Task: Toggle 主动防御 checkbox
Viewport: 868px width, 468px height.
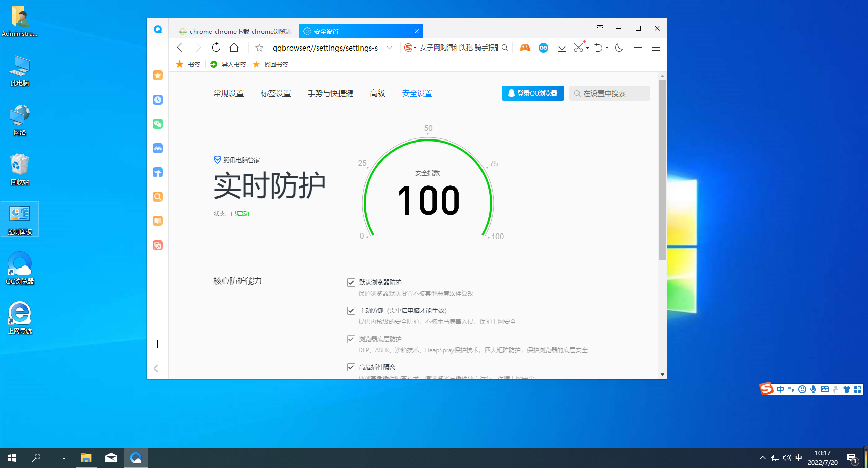Action: tap(351, 311)
